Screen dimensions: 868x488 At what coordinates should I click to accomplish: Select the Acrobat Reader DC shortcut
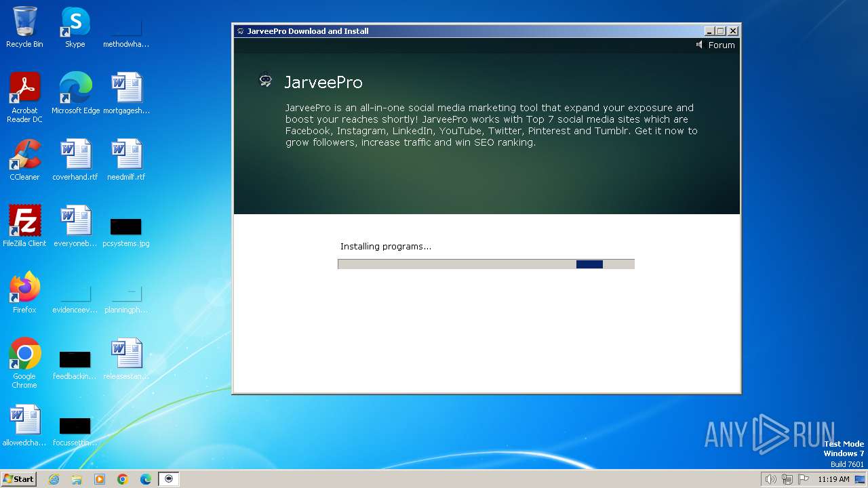click(24, 98)
